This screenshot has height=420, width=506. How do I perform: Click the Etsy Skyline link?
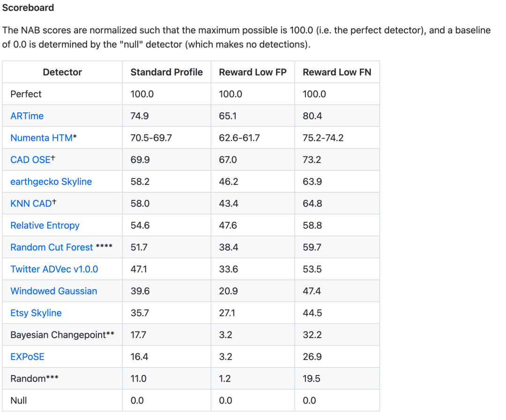(x=36, y=313)
